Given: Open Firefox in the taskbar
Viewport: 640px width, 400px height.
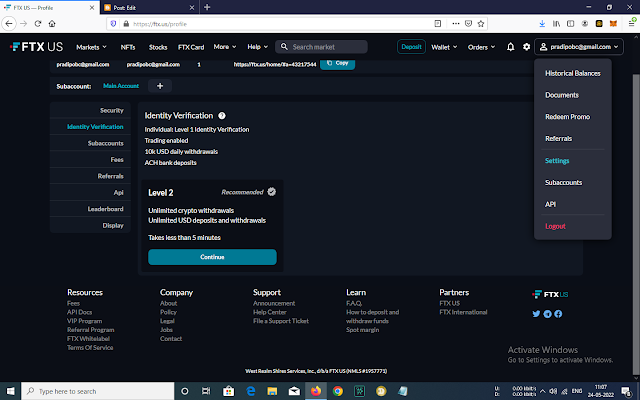Looking at the screenshot, I should 316,391.
